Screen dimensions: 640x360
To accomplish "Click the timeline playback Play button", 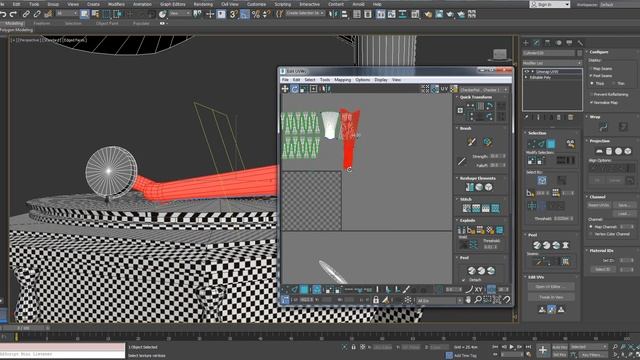I will pyautogui.click(x=511, y=347).
